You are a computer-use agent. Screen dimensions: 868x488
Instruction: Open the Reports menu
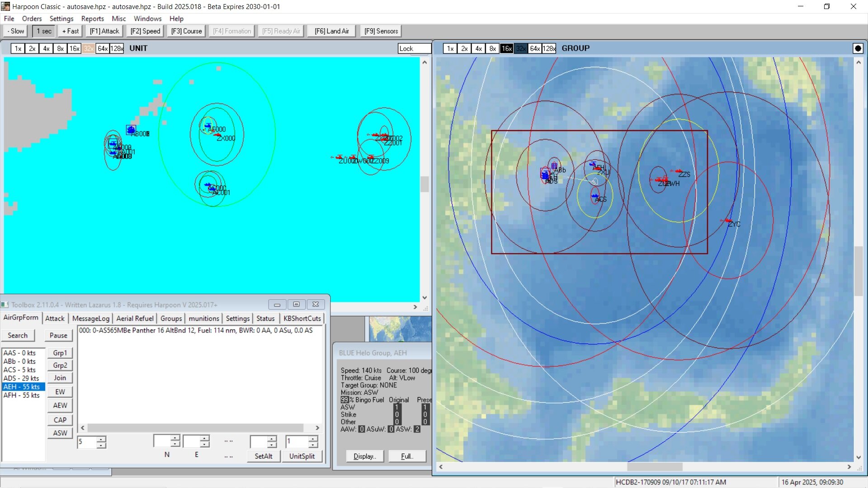click(x=92, y=19)
